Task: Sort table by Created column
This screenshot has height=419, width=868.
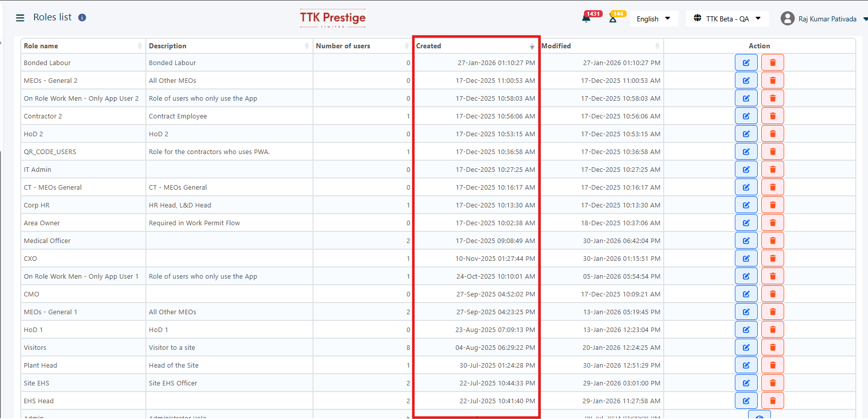Action: pyautogui.click(x=475, y=46)
